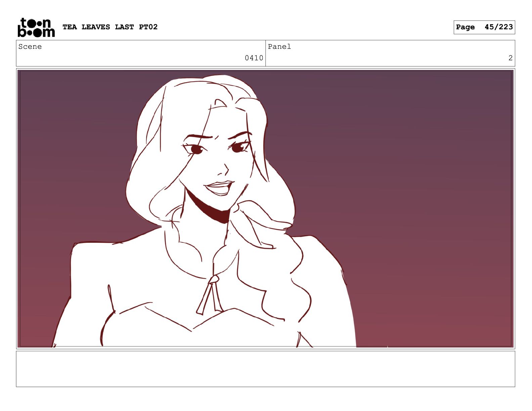Select the title 'TEA LEAVES LAST PT02'
Screen dimensions: 532x411
110,27
